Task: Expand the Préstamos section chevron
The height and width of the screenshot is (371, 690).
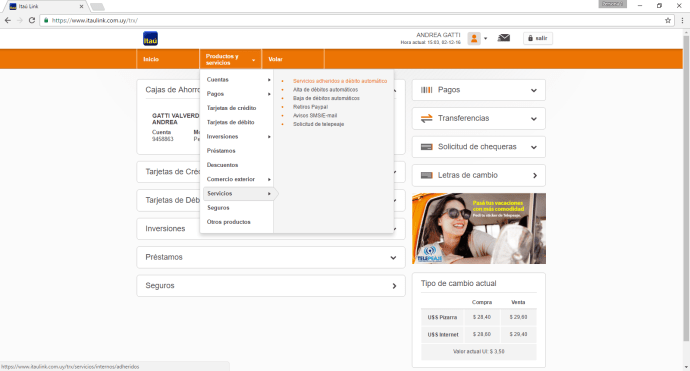Action: coord(393,257)
